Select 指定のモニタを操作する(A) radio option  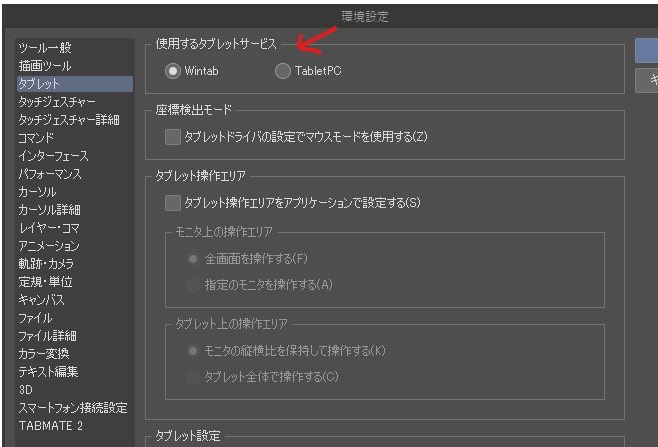193,285
